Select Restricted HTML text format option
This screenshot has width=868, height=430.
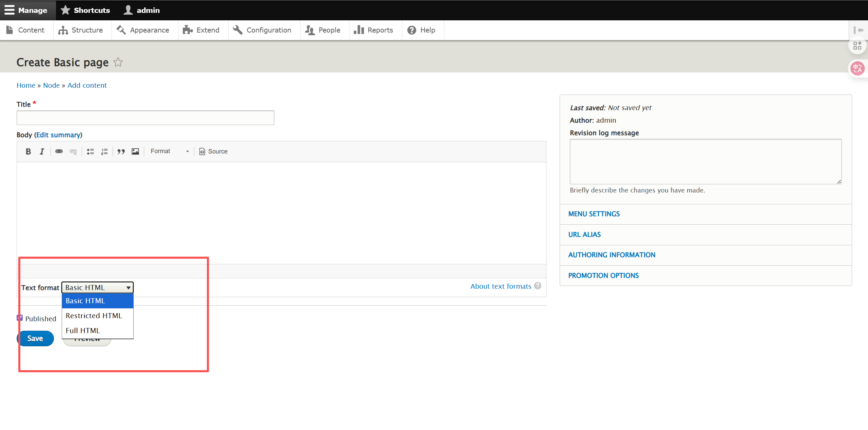click(94, 316)
